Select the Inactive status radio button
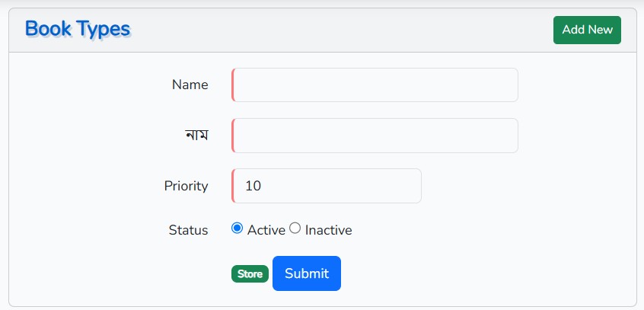644x310 pixels. click(x=295, y=228)
